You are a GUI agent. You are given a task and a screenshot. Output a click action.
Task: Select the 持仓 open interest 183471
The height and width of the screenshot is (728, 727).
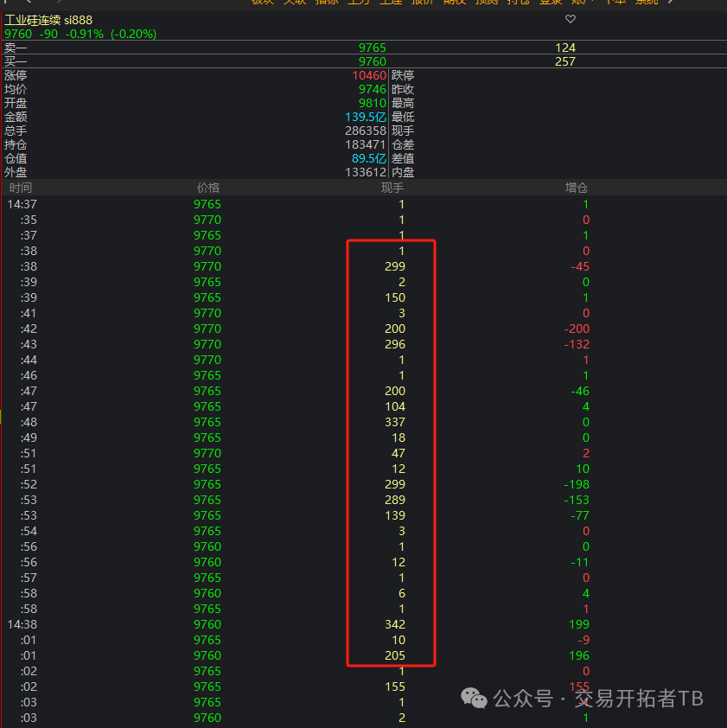click(366, 145)
